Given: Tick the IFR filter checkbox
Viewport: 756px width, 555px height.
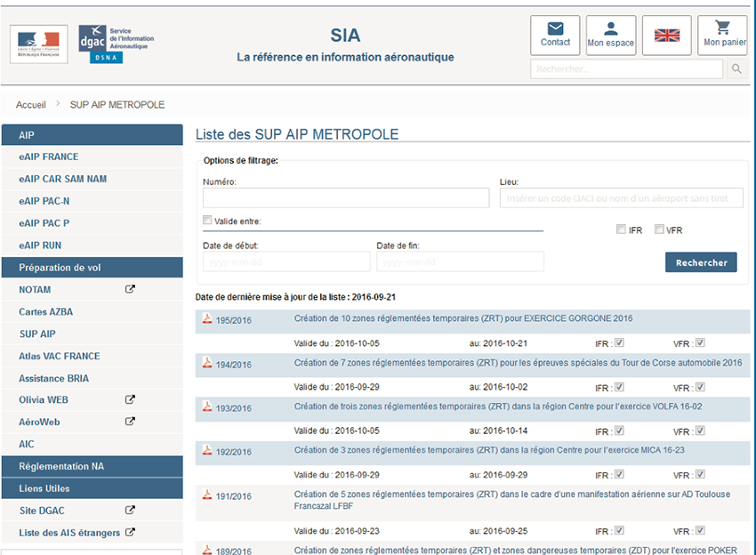Looking at the screenshot, I should point(621,229).
